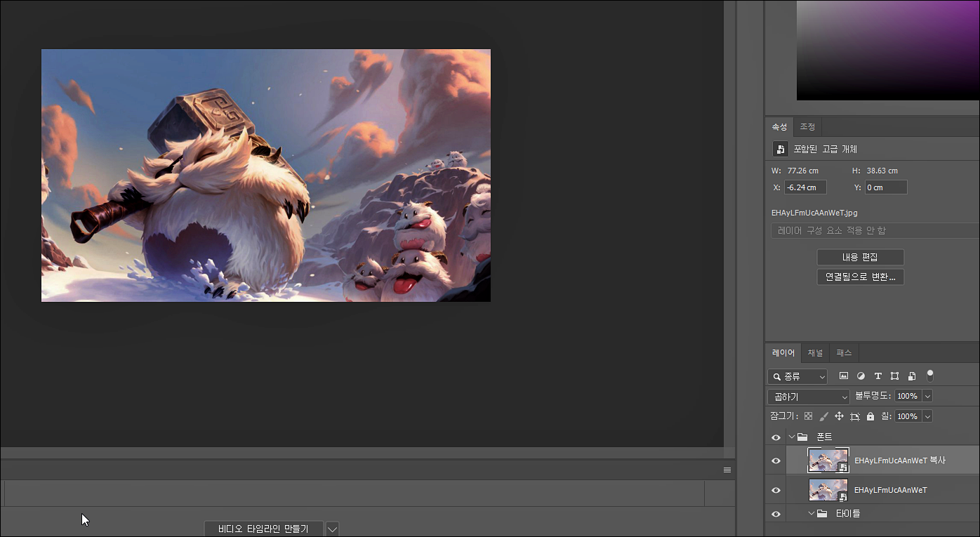Screen dimensions: 980x537
Task: Open dropdown next to 비디오 타임라인 만들기
Action: [333, 529]
